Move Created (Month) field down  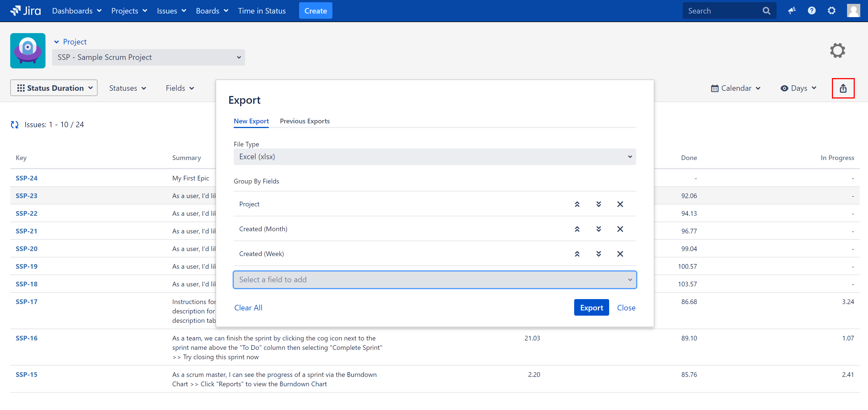tap(598, 229)
